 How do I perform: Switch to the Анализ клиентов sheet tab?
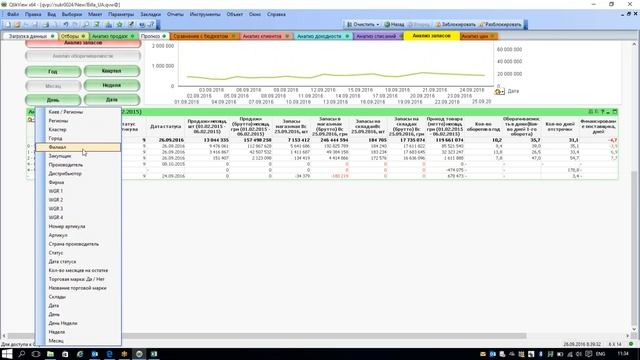click(265, 36)
